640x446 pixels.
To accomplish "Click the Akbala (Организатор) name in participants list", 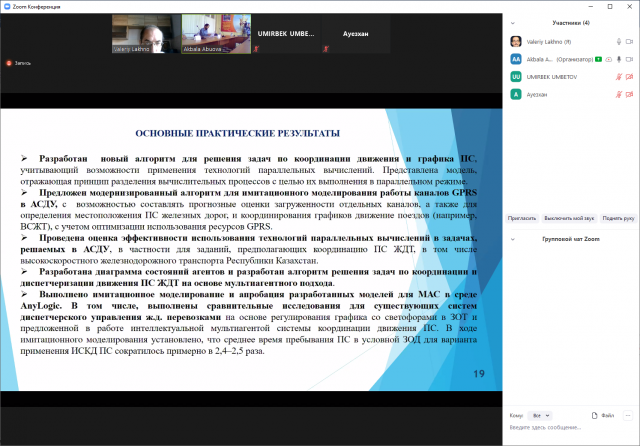I will pos(559,59).
